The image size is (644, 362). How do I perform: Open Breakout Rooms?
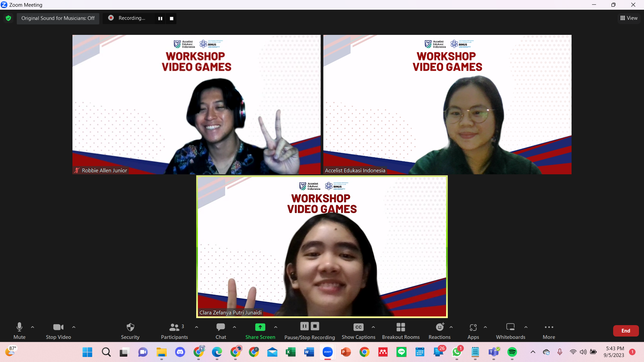point(400,330)
